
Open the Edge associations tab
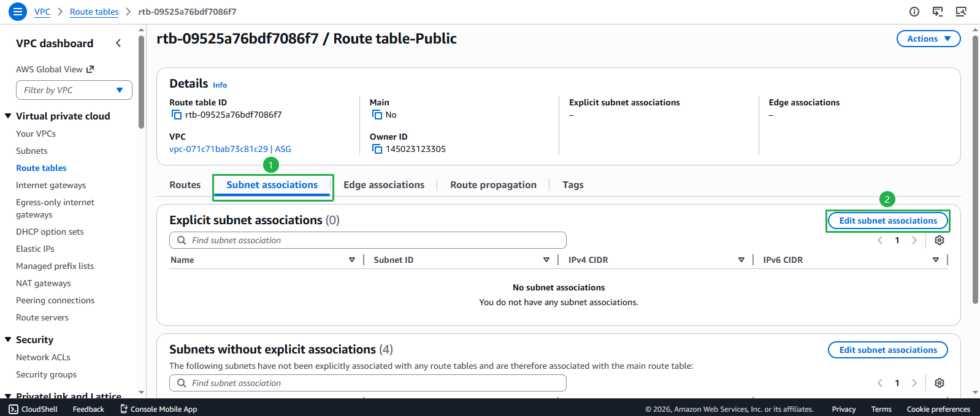(384, 184)
